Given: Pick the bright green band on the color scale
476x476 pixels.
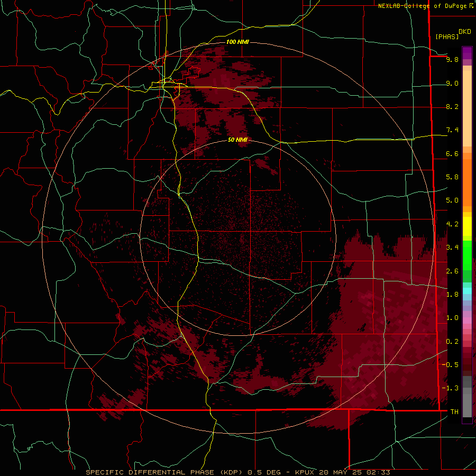Looking at the screenshot, I should pos(467,255).
